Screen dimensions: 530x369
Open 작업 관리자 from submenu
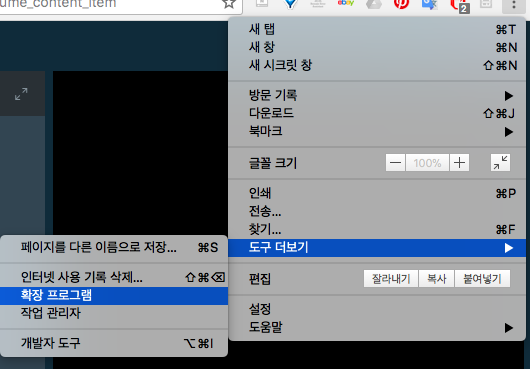[x=114, y=313]
